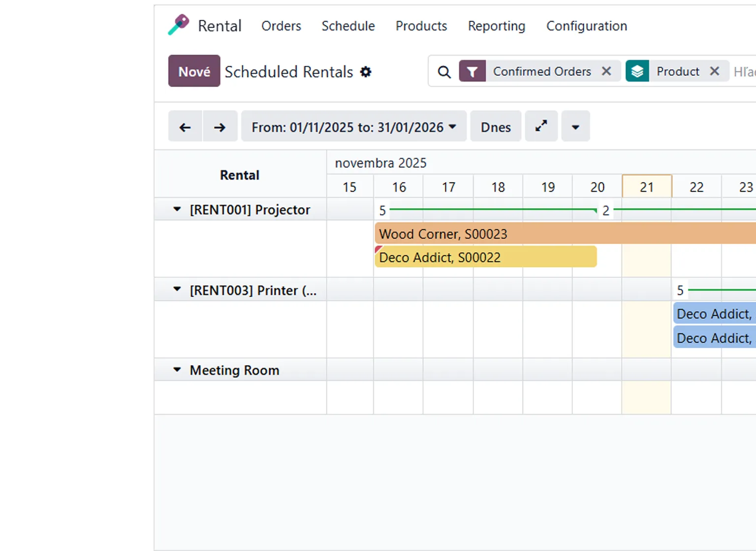Click the search magnifier icon

(x=444, y=72)
